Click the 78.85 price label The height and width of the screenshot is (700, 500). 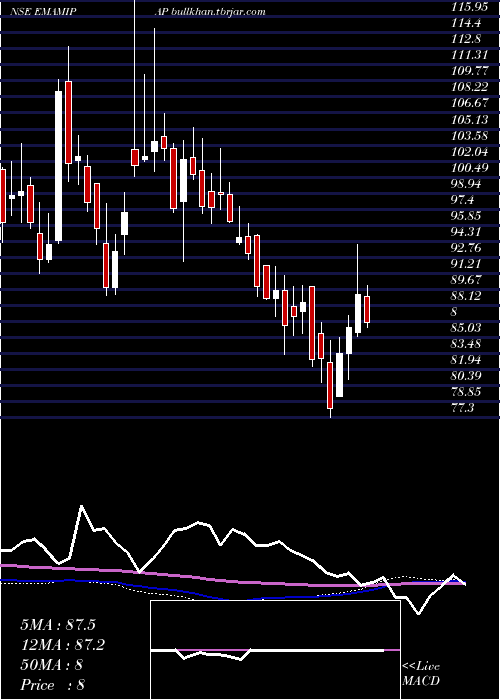467,392
